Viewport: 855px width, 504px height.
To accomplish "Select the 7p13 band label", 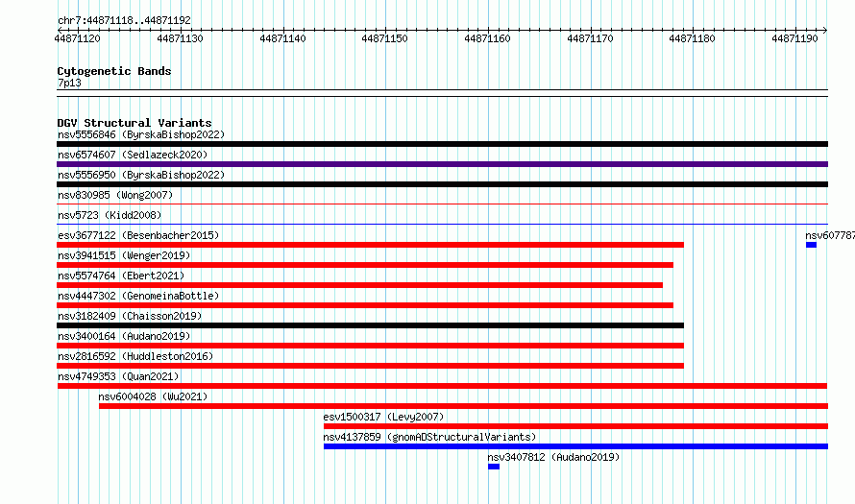I will pyautogui.click(x=69, y=83).
